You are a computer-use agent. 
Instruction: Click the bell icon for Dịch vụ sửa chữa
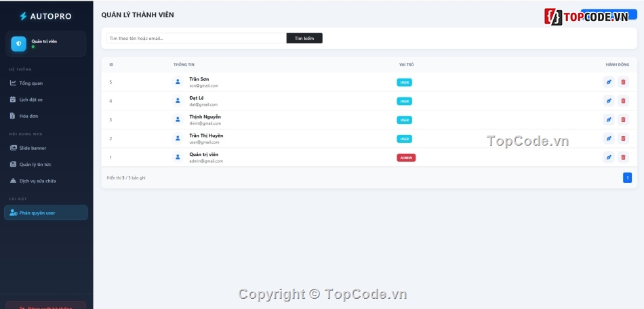click(x=13, y=180)
